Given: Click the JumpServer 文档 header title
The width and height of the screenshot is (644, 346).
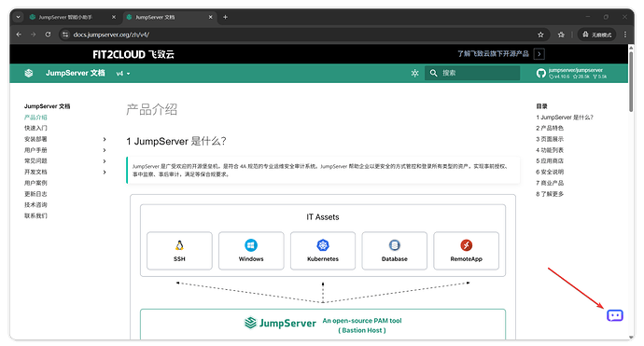Looking at the screenshot, I should (76, 73).
